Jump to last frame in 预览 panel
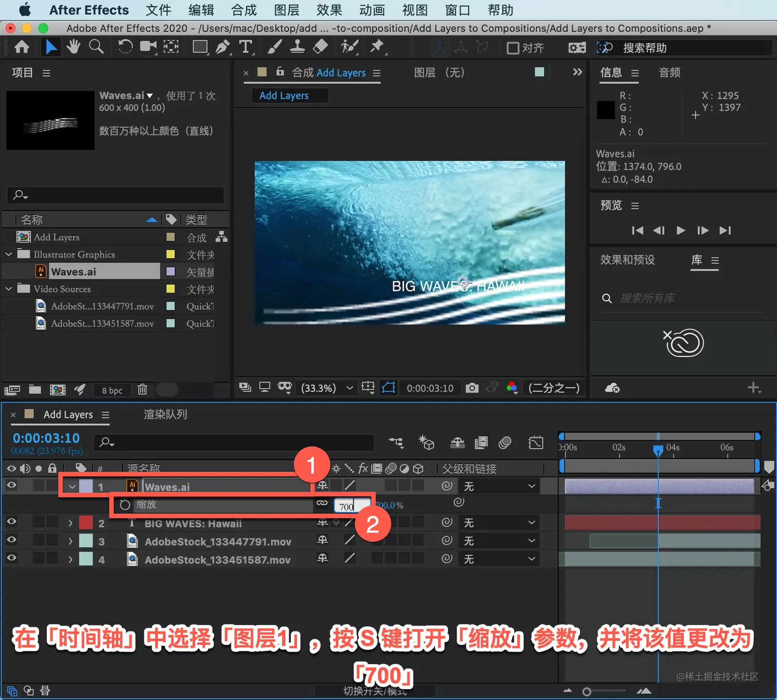 725,230
